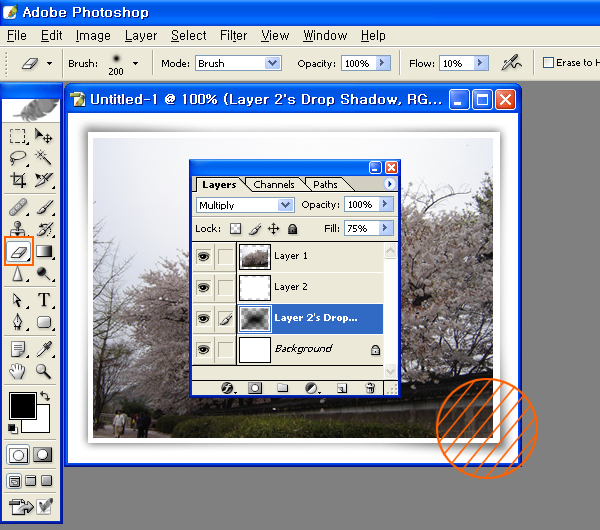Select the Dodge tool

click(x=43, y=273)
